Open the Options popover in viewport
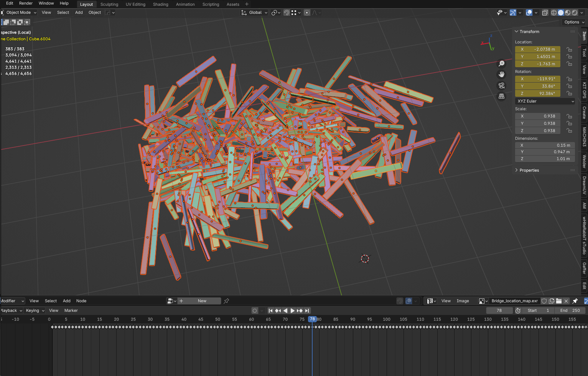Screen dimensions: 588x376 [574, 22]
